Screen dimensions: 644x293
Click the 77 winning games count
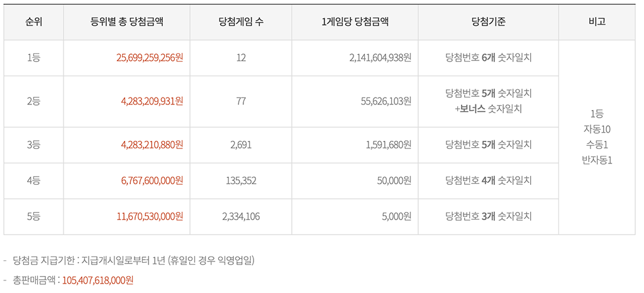tap(241, 101)
